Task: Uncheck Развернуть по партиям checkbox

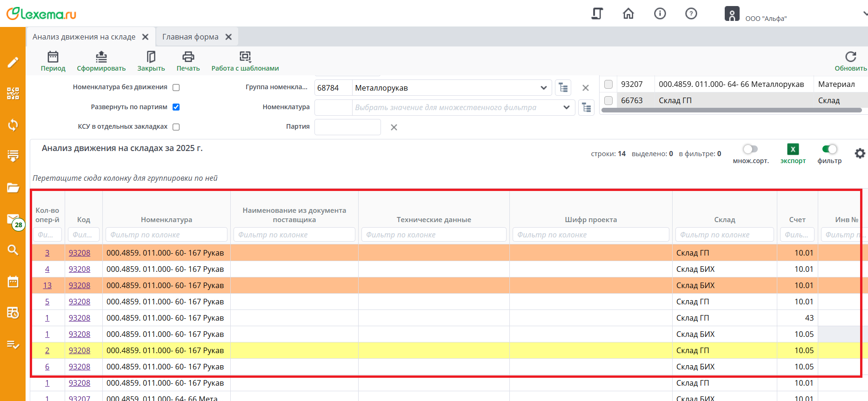Action: click(176, 107)
